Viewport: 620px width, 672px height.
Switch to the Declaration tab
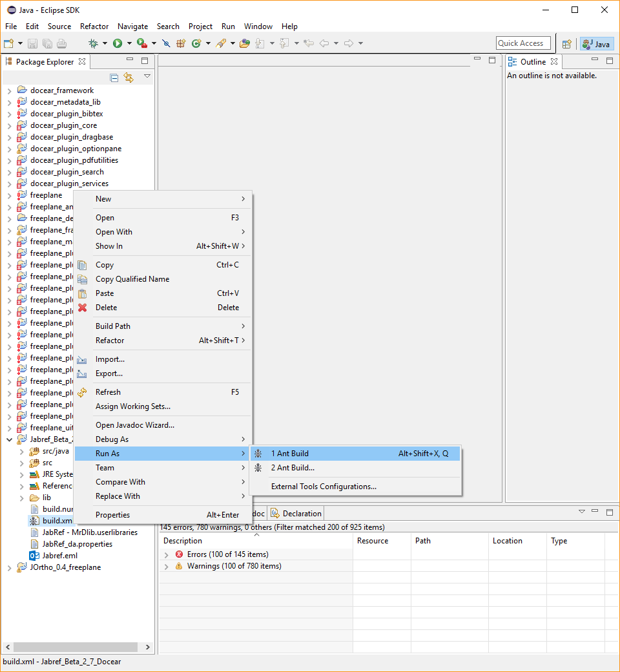pos(296,514)
